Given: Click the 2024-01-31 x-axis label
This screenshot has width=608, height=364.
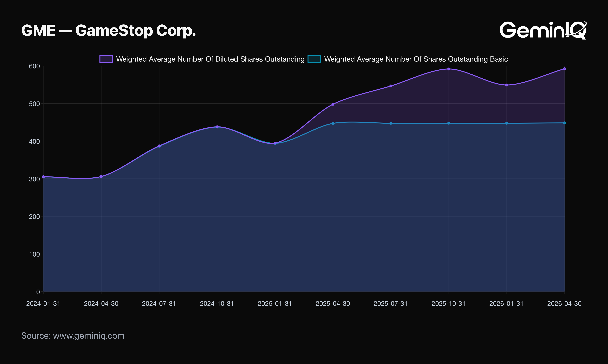Looking at the screenshot, I should point(43,304).
